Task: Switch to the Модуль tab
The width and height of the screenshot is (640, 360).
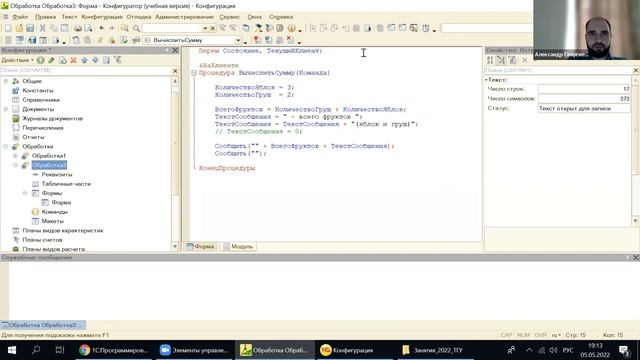Action: (238, 247)
